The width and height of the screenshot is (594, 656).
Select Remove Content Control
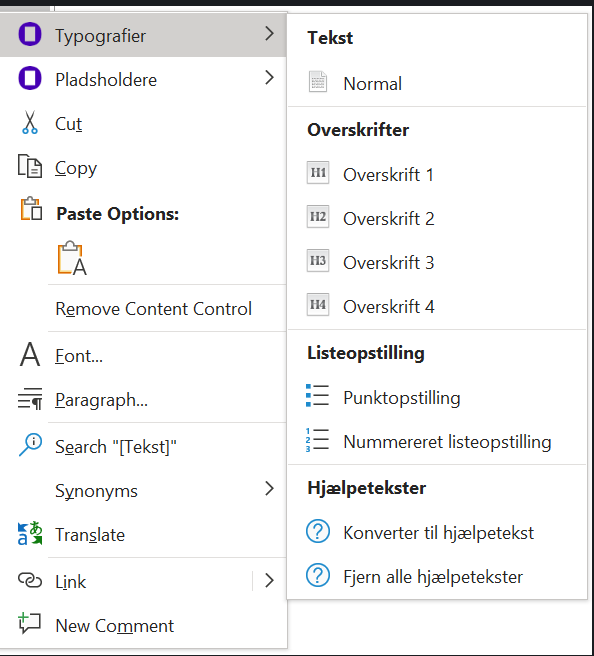154,309
